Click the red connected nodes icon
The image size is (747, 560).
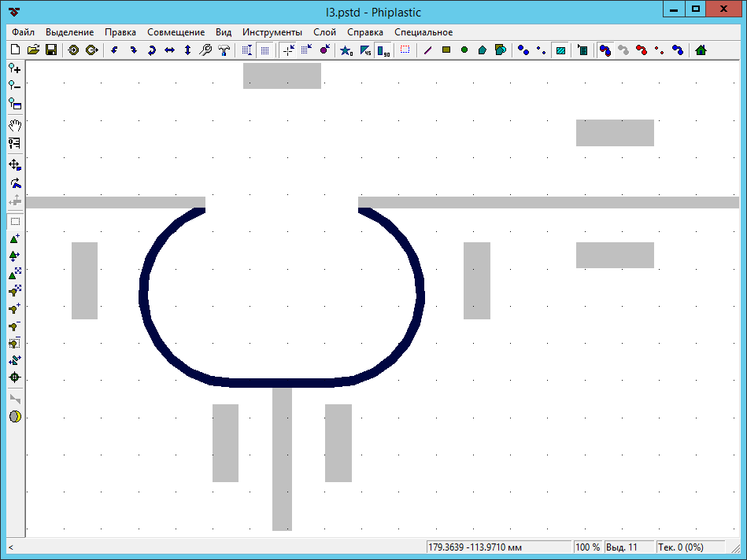[x=642, y=50]
